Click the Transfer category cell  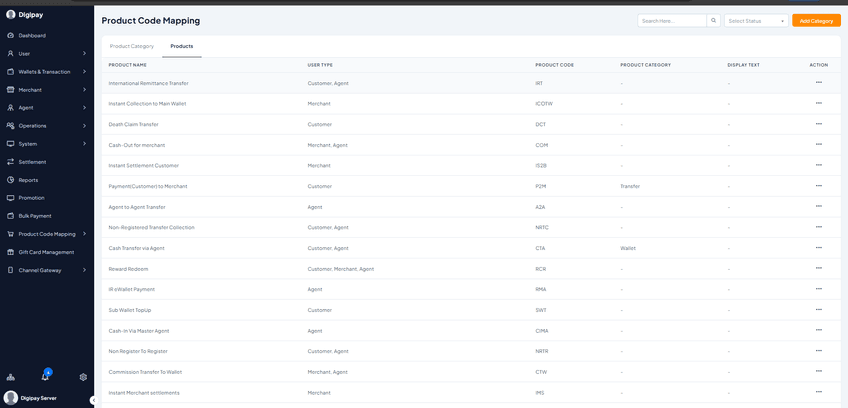click(x=630, y=186)
